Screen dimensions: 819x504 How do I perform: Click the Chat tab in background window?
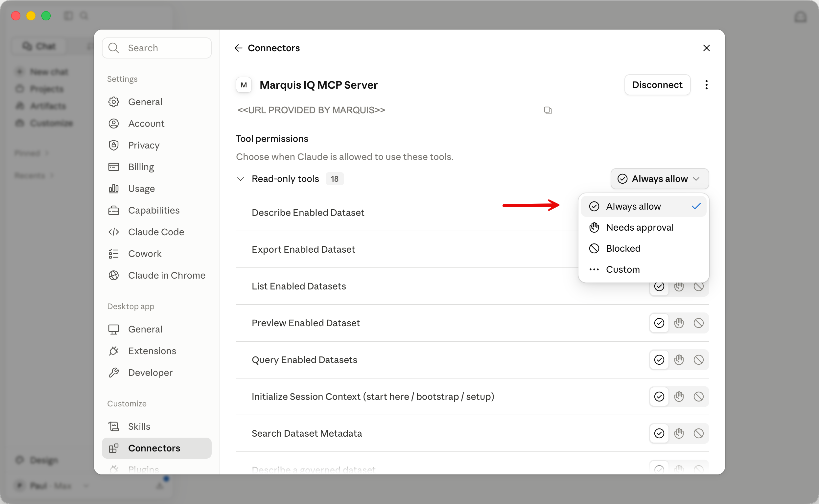point(39,46)
